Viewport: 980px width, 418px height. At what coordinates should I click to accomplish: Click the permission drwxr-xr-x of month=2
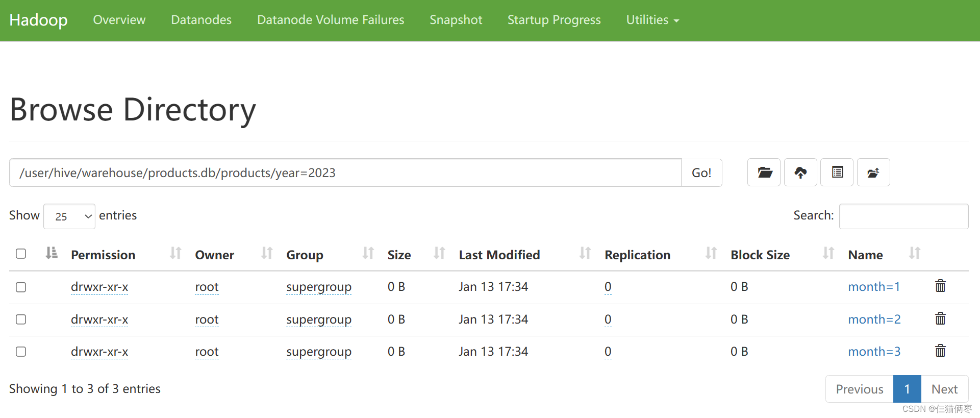click(x=99, y=319)
